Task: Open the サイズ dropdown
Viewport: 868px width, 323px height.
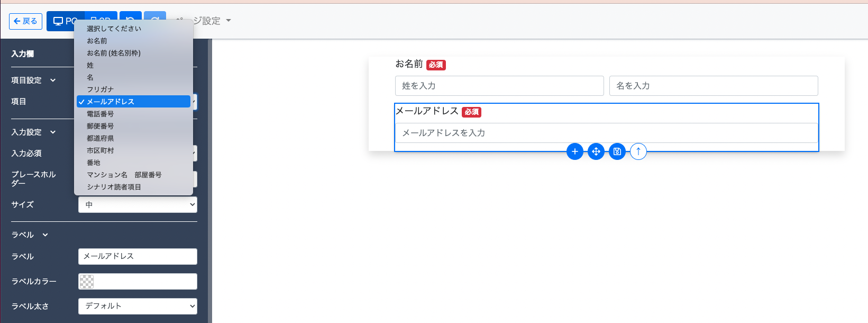Action: pos(138,205)
